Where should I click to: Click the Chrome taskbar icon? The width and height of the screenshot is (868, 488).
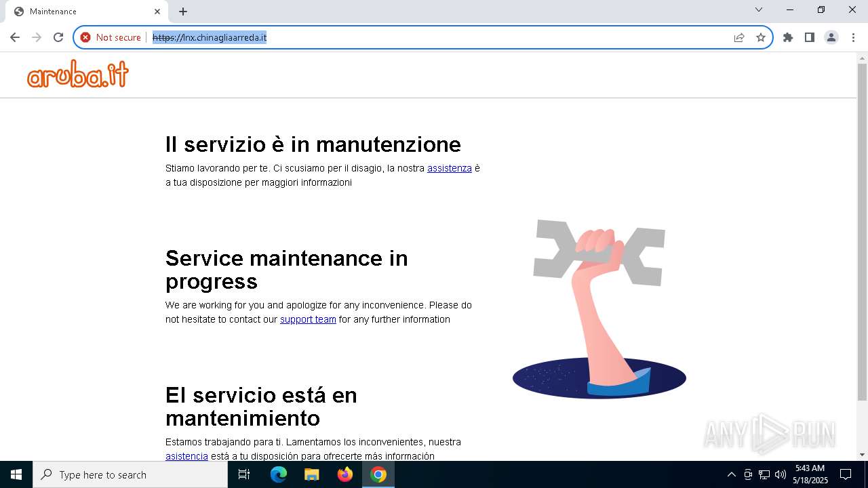(378, 474)
